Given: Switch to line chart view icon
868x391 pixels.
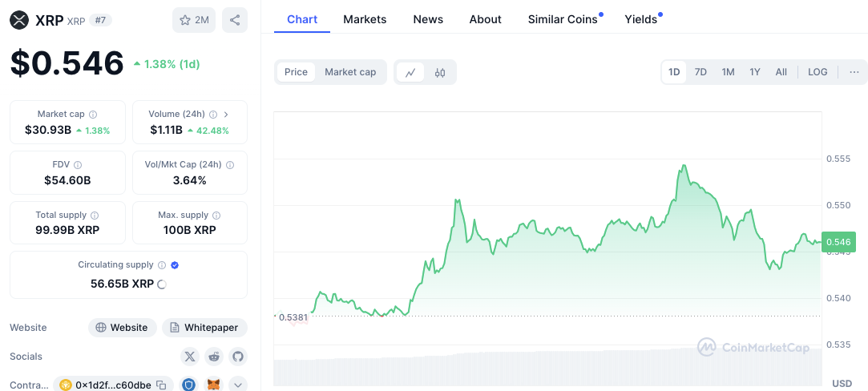Looking at the screenshot, I should tap(410, 72).
